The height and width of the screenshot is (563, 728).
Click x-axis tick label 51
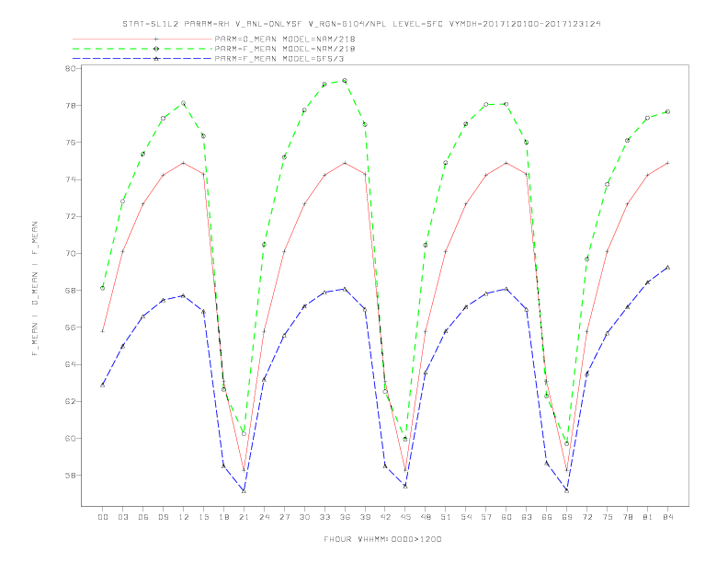446,517
